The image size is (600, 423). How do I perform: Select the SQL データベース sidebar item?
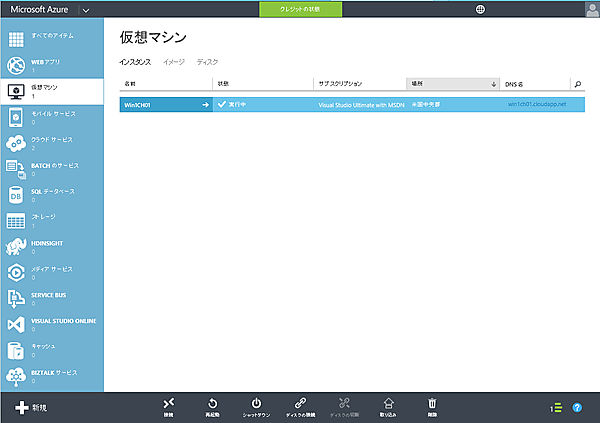click(x=50, y=195)
